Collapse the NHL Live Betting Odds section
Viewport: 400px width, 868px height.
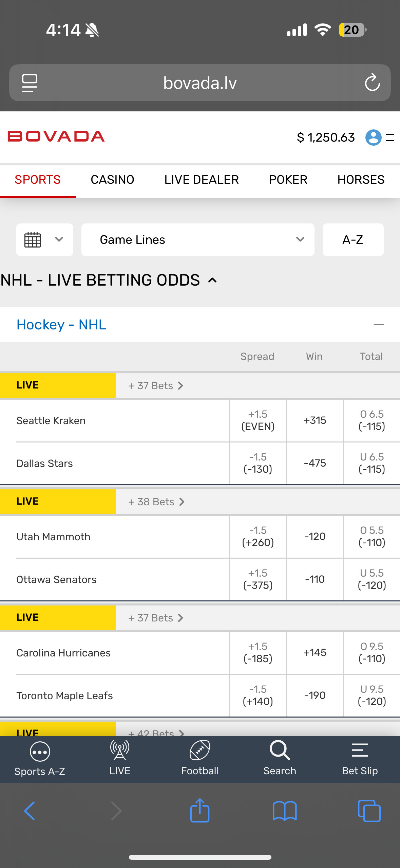point(212,281)
